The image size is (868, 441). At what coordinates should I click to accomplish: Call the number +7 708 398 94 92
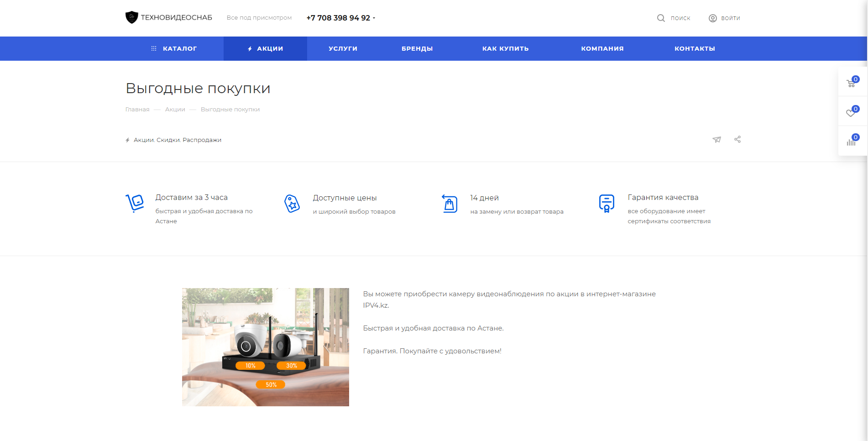[338, 18]
